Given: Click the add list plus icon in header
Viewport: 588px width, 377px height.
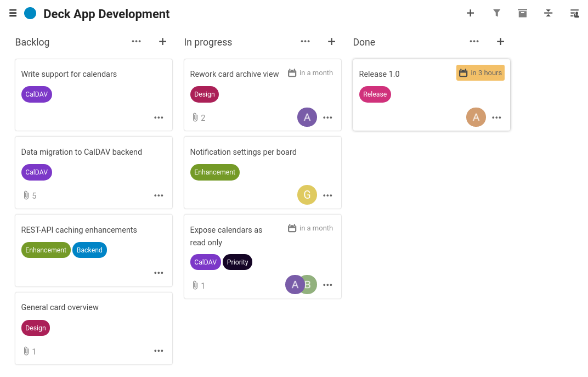Looking at the screenshot, I should [470, 13].
